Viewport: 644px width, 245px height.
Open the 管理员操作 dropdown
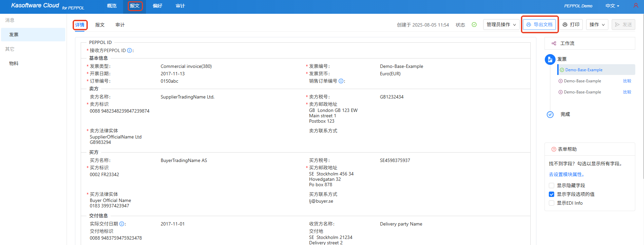click(501, 25)
